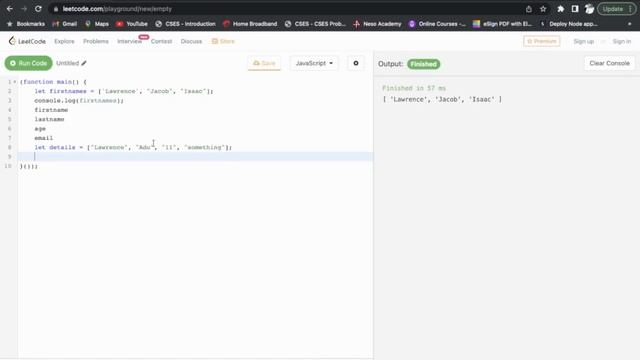Open the Extensions puzzle icon
The width and height of the screenshot is (640, 360).
560,9
